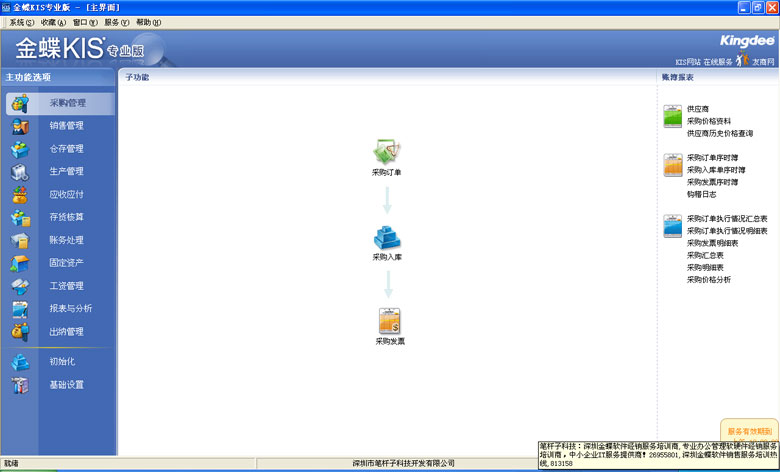Open 采购明细表 link
This screenshot has height=472, width=780.
click(x=705, y=268)
